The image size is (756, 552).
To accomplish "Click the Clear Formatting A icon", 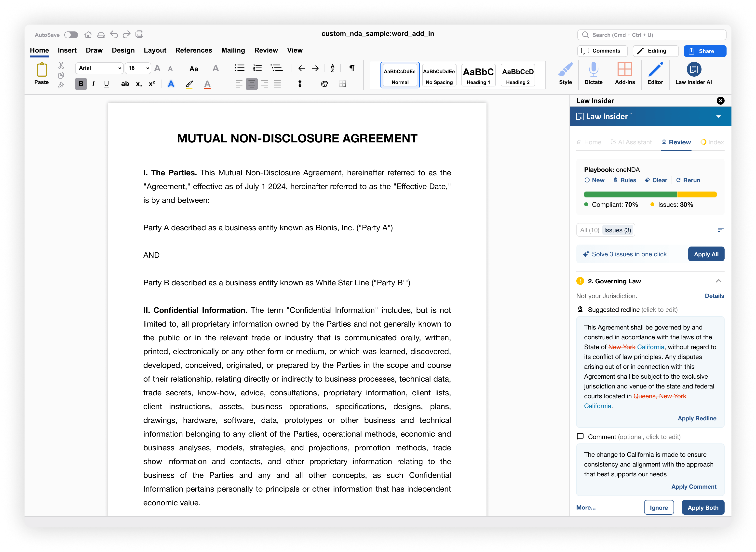I will (216, 68).
